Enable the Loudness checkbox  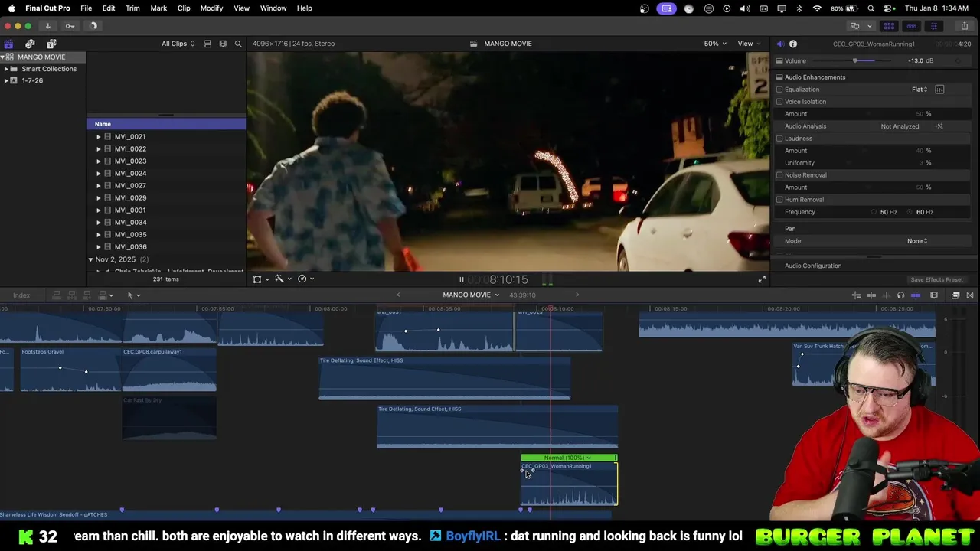(779, 139)
